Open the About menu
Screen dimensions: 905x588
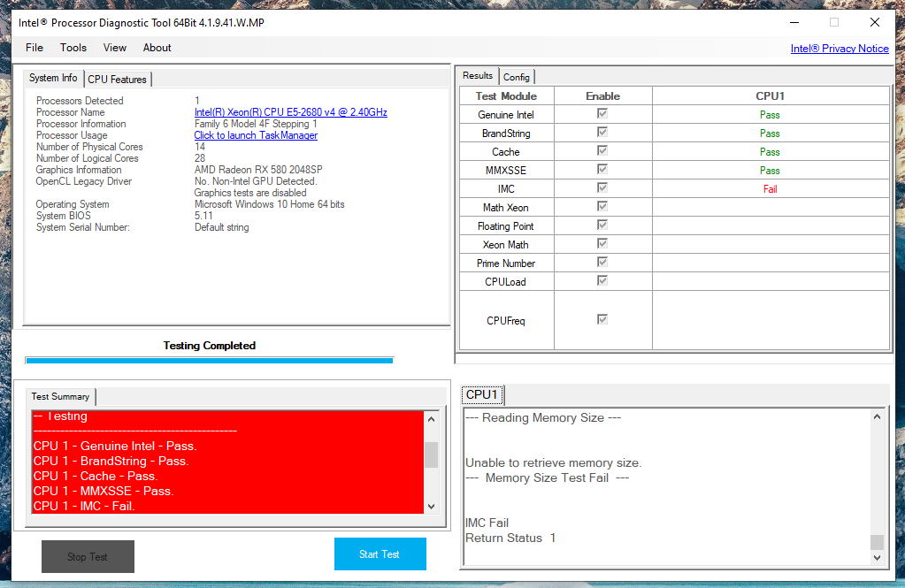click(157, 48)
